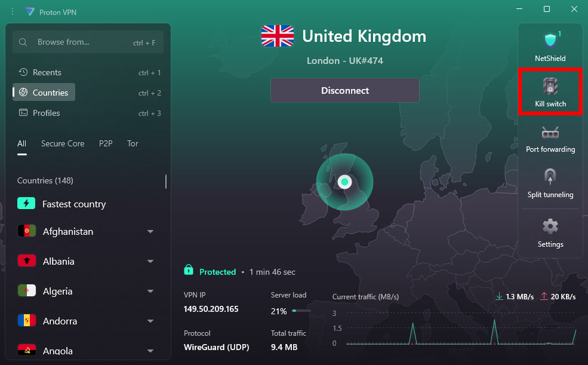Click the country list scrollbar
Screen dimensions: 588x365
click(x=166, y=182)
